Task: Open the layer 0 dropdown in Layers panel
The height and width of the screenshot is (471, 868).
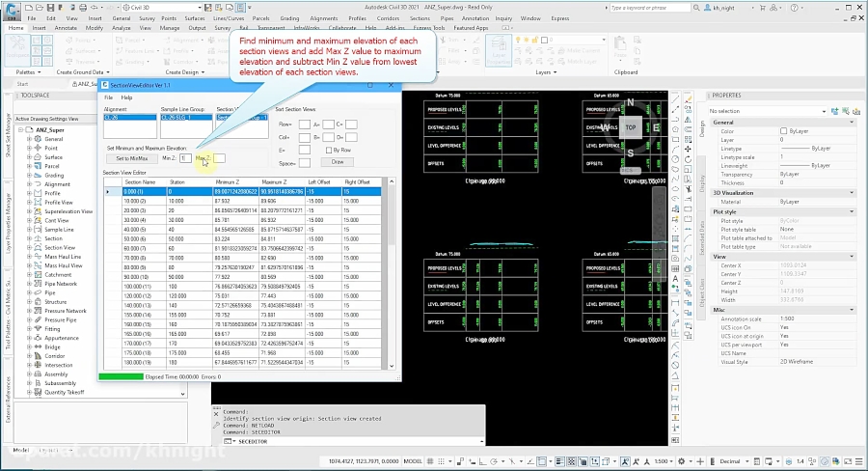Action: pos(604,40)
